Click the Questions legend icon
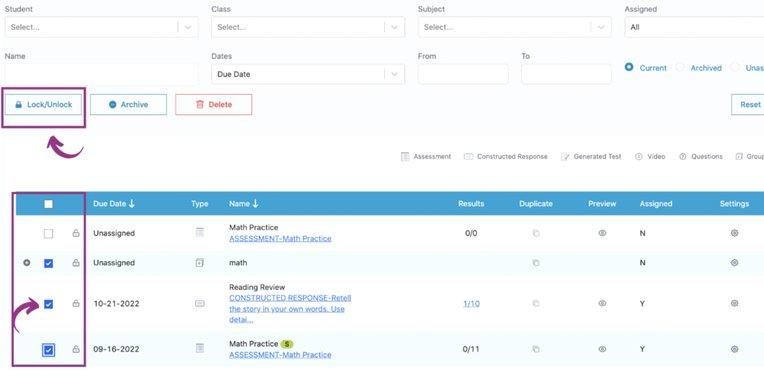This screenshot has height=379, width=764. [683, 156]
